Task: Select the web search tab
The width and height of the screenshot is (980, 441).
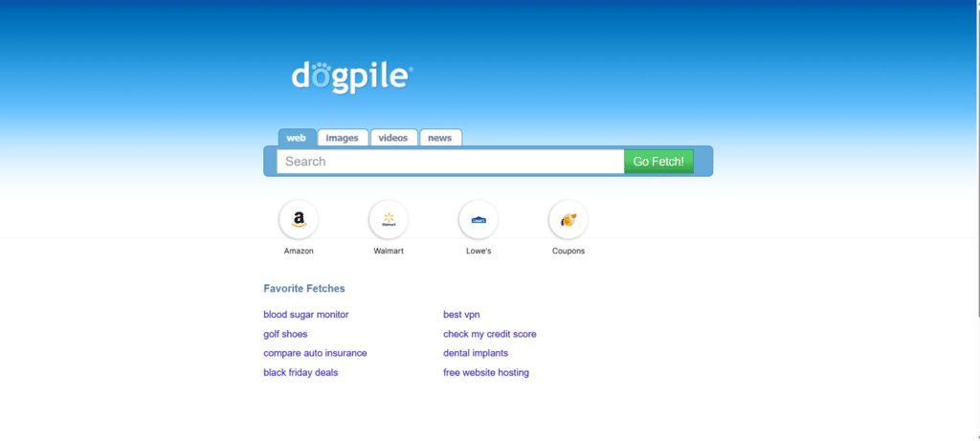Action: tap(297, 138)
